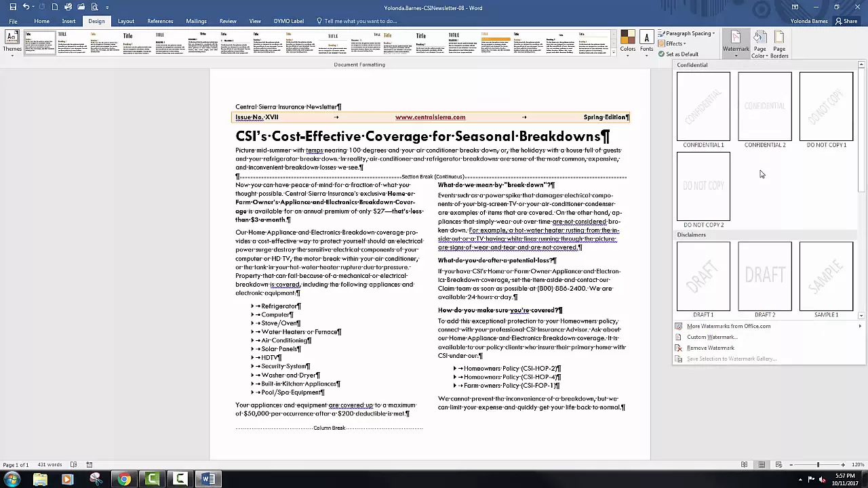Viewport: 868px width, 488px height.
Task: Open File Explorer from the taskbar
Action: (40, 479)
